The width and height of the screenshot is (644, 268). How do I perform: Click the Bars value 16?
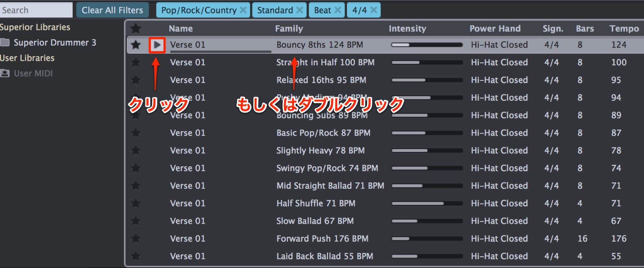click(x=582, y=239)
